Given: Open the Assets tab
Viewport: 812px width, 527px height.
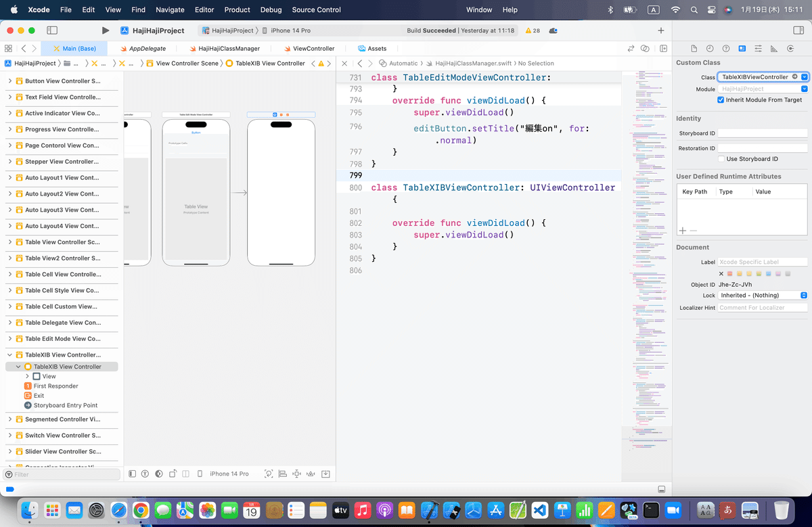Looking at the screenshot, I should tap(372, 49).
